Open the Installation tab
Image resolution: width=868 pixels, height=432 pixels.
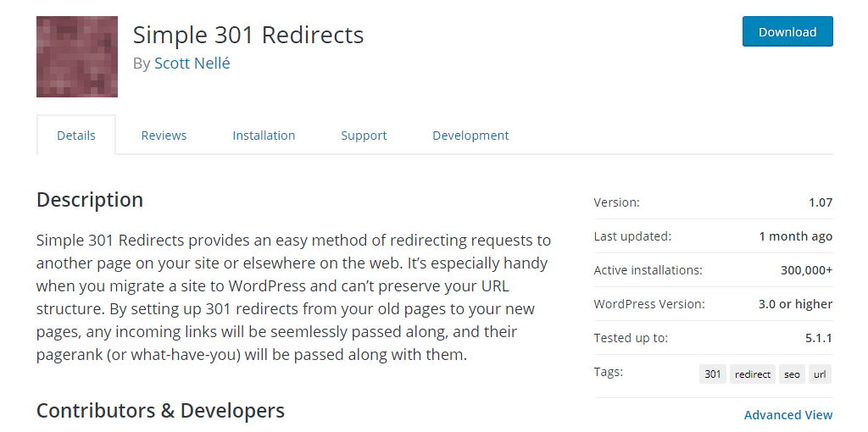264,136
